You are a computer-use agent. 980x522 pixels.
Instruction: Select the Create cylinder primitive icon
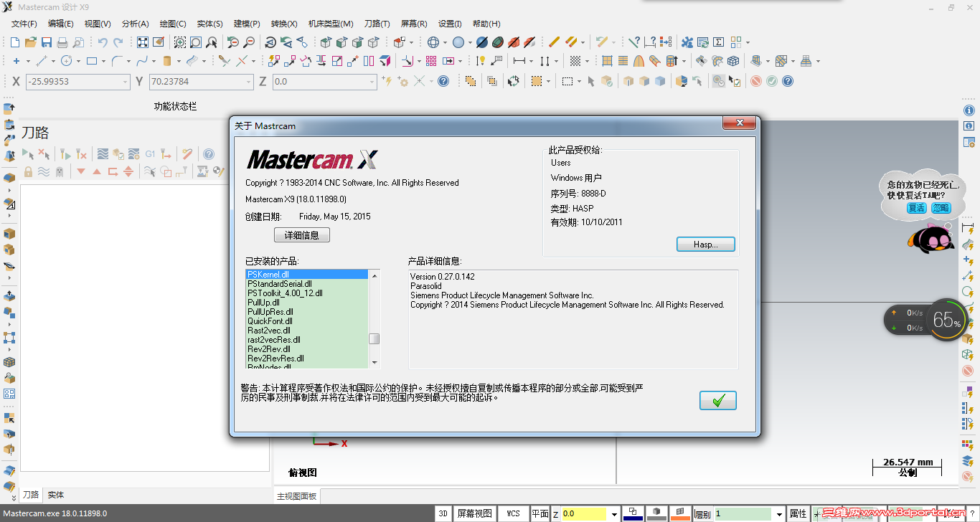167,61
